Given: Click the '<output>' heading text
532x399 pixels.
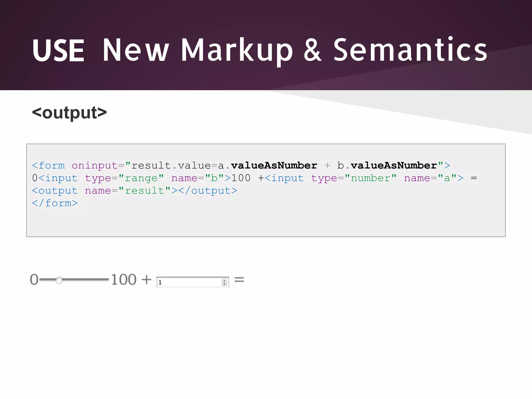Looking at the screenshot, I should click(x=69, y=112).
